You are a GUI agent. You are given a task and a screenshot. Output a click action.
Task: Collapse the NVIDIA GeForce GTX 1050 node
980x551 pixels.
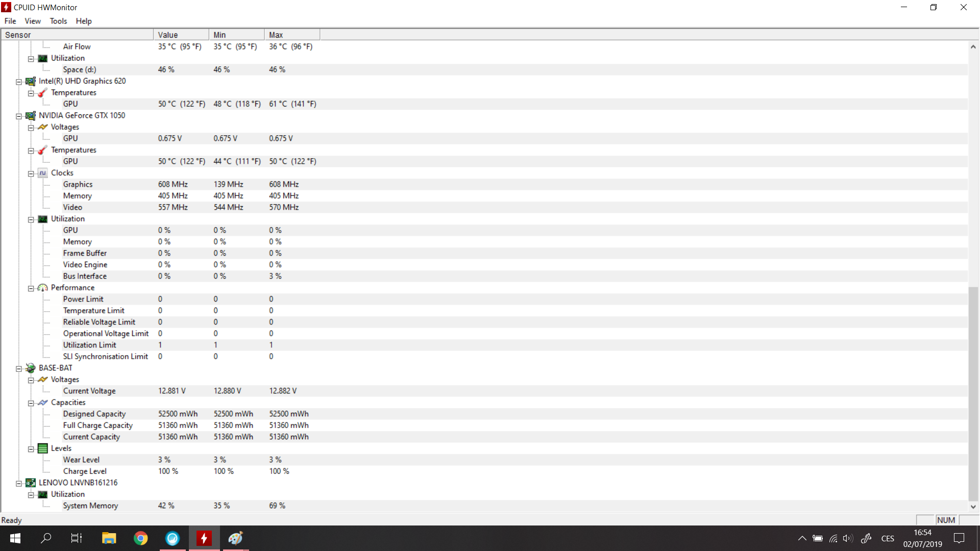[19, 116]
